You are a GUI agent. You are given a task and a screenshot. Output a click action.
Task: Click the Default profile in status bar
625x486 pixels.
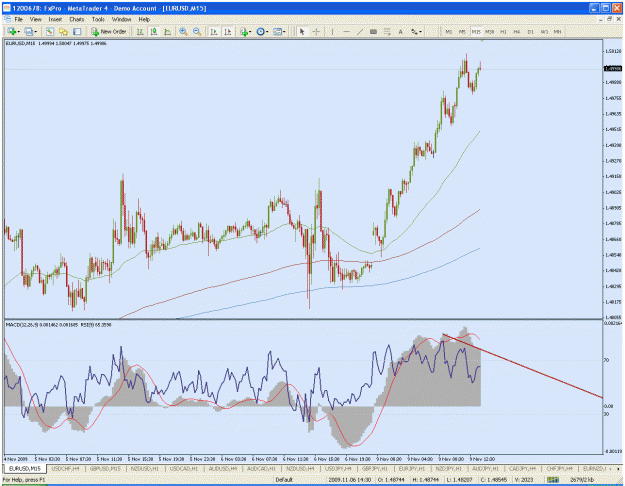click(x=284, y=480)
